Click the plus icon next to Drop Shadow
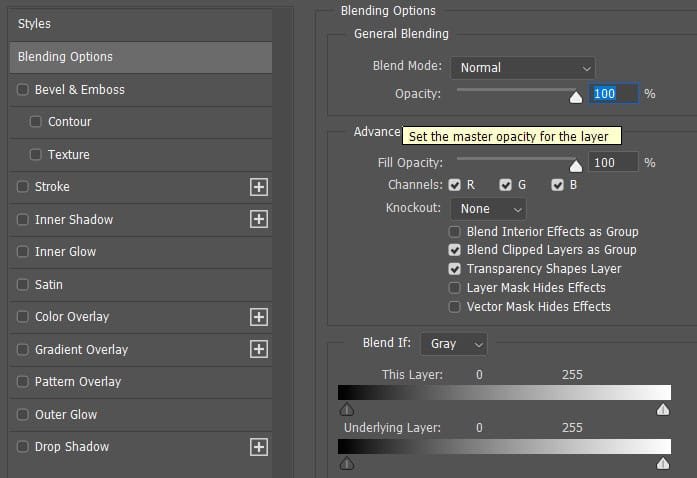Image resolution: width=697 pixels, height=478 pixels. (259, 447)
